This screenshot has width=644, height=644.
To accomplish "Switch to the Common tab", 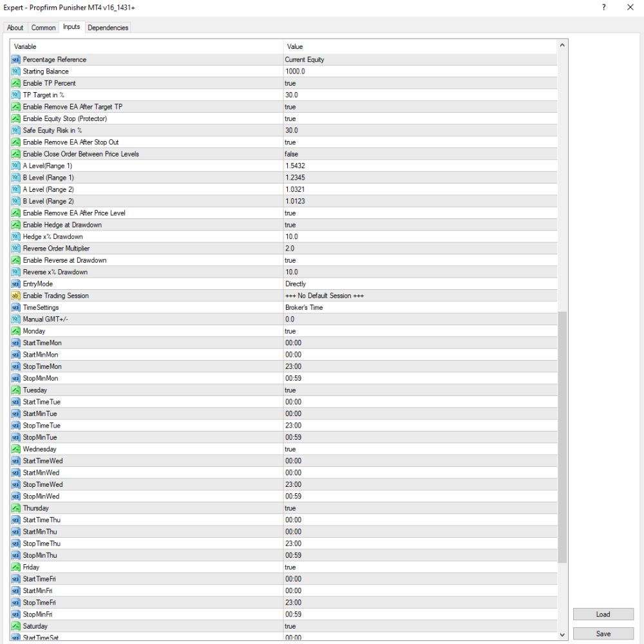I will [x=44, y=28].
